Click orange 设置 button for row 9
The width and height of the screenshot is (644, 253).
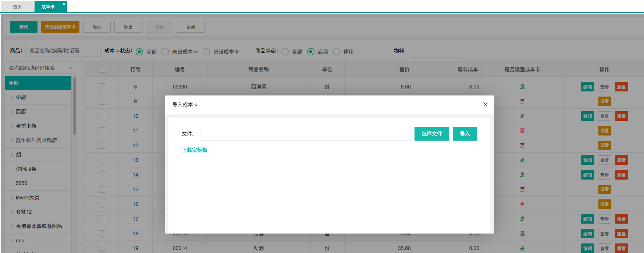(x=604, y=101)
